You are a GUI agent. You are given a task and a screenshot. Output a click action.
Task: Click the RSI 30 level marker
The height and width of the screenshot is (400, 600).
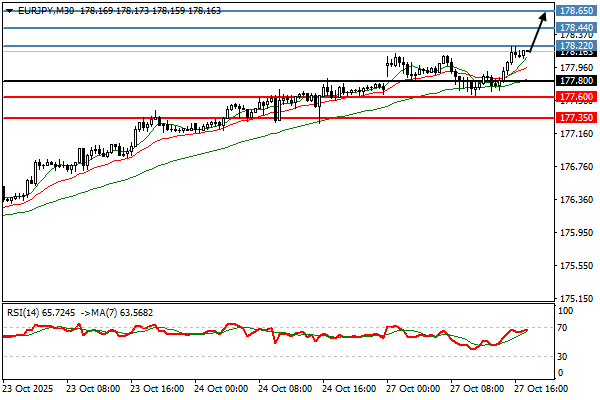(565, 357)
